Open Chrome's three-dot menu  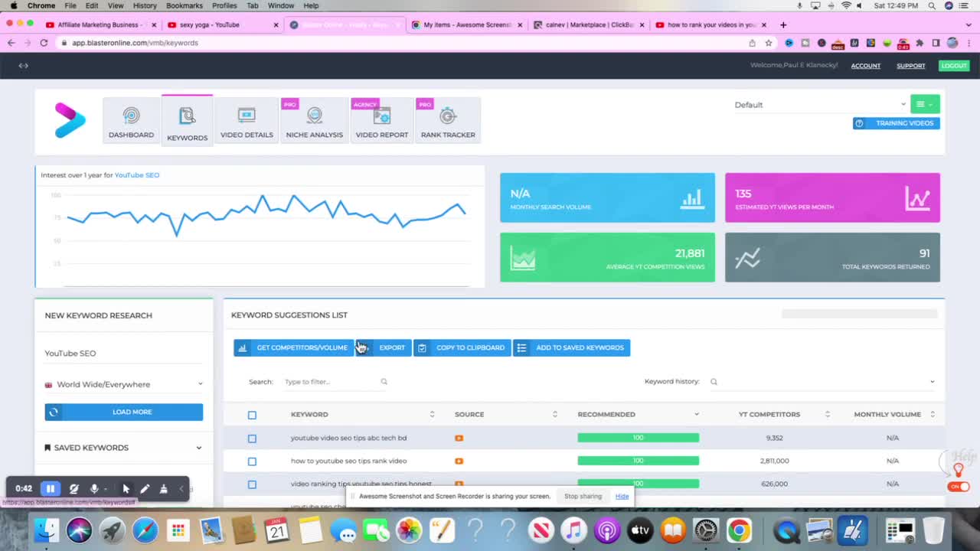coord(969,43)
